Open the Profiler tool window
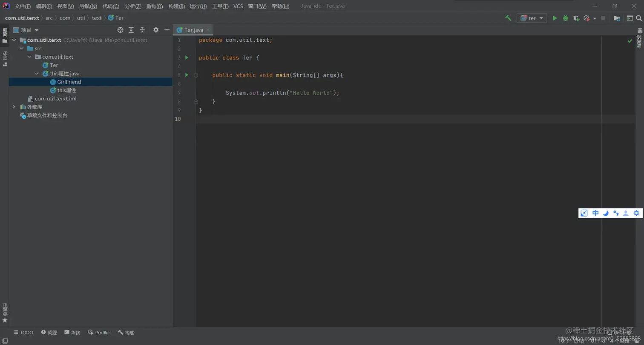 [99, 333]
